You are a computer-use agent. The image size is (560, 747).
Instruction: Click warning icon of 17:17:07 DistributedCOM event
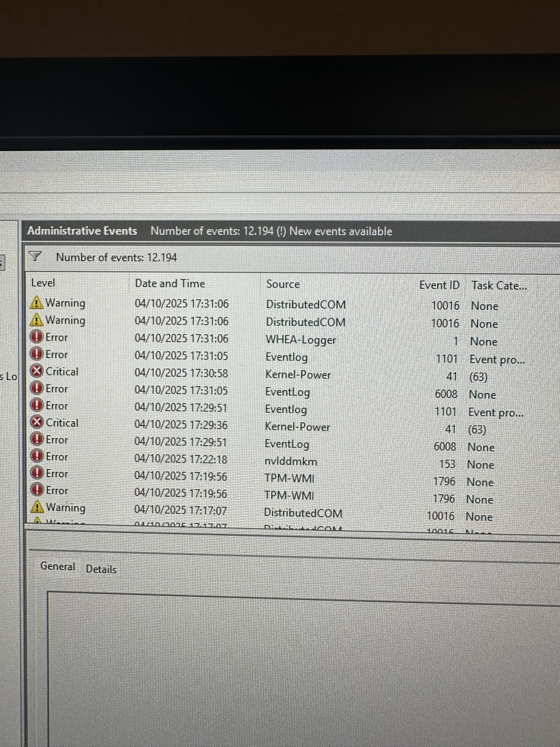click(37, 507)
